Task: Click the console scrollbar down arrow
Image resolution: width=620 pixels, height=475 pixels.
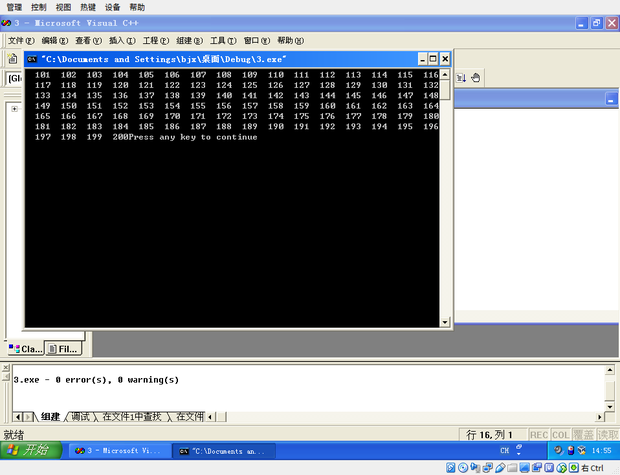Action: pyautogui.click(x=445, y=322)
